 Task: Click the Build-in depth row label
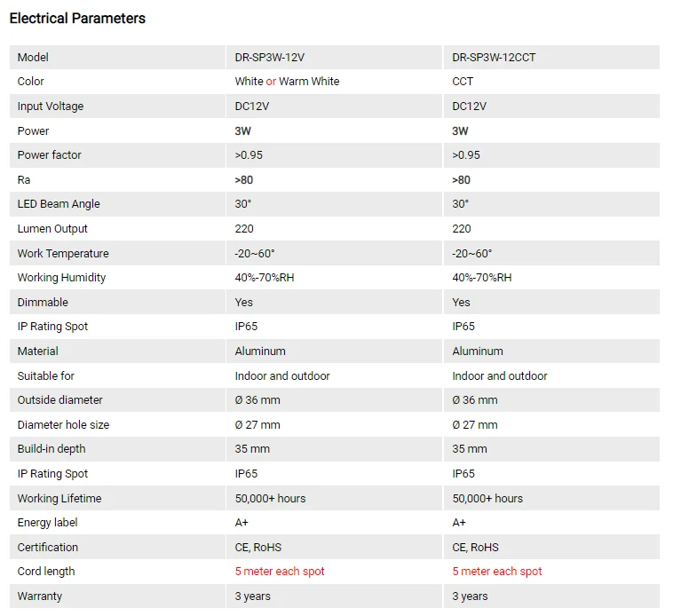(x=51, y=449)
